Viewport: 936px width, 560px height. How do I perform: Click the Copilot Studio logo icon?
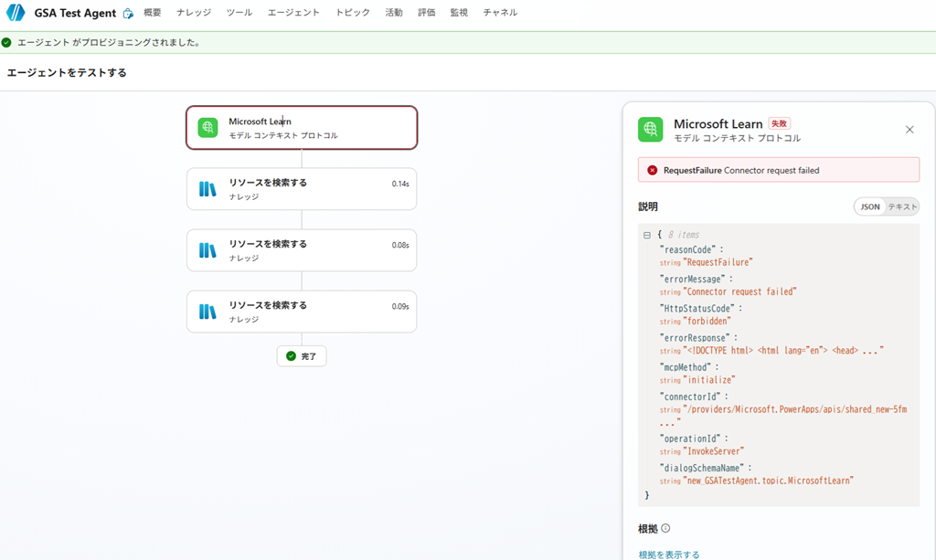click(x=16, y=12)
